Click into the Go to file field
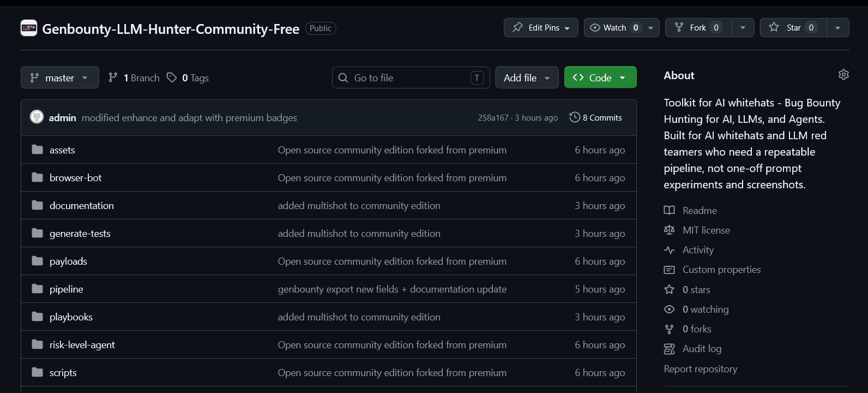Viewport: 868px width, 393px height. (x=411, y=78)
